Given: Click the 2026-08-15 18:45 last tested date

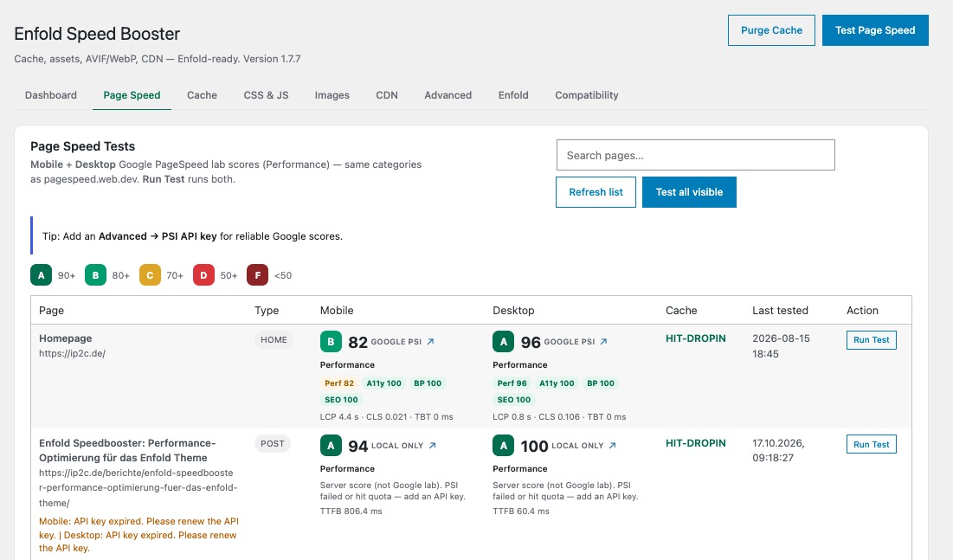Looking at the screenshot, I should pos(781,346).
